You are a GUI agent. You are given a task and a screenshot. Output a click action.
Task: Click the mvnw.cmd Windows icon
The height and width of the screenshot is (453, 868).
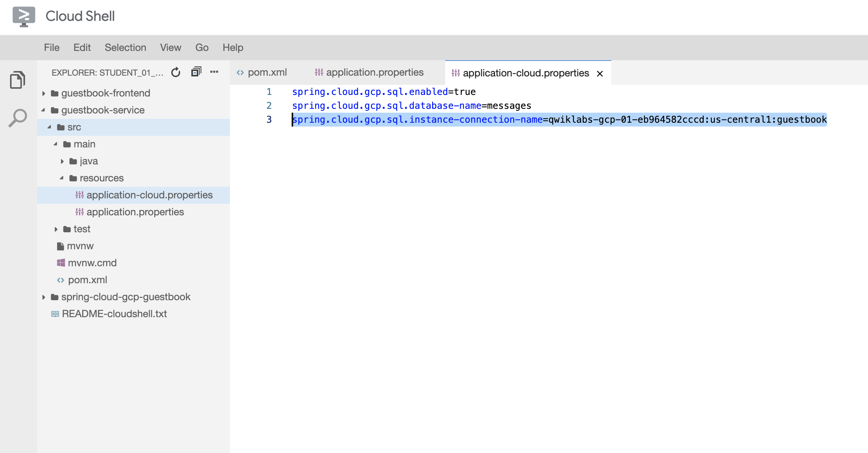click(x=61, y=263)
